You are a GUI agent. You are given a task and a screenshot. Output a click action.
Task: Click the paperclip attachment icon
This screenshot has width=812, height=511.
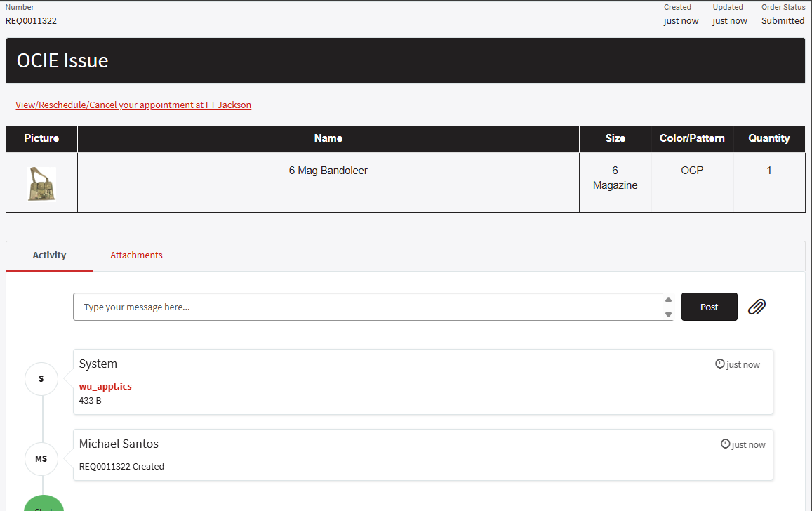(757, 307)
